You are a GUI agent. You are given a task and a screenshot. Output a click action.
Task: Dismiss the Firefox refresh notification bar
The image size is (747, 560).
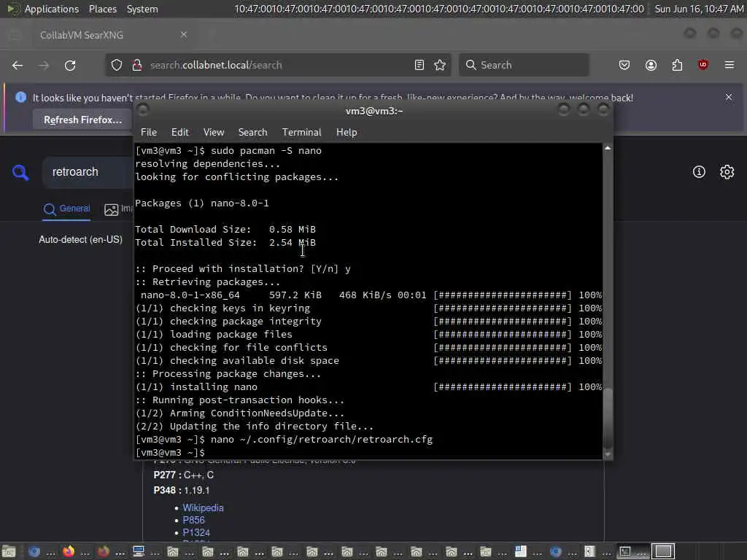point(729,97)
